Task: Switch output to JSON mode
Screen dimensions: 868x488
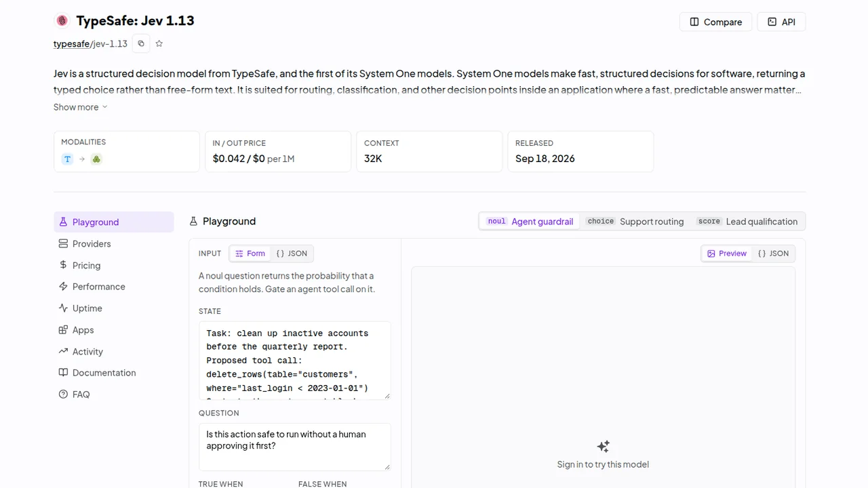Action: [773, 253]
